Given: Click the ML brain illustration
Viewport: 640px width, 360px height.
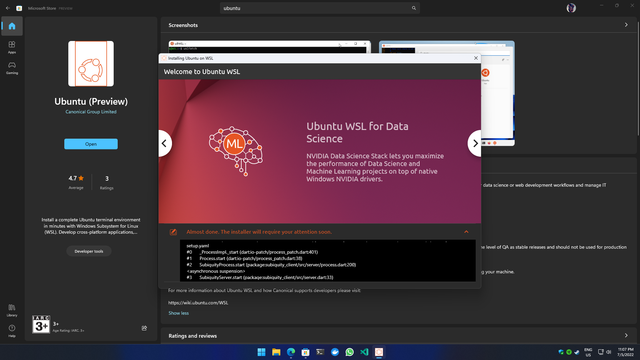Looking at the screenshot, I should (x=236, y=151).
